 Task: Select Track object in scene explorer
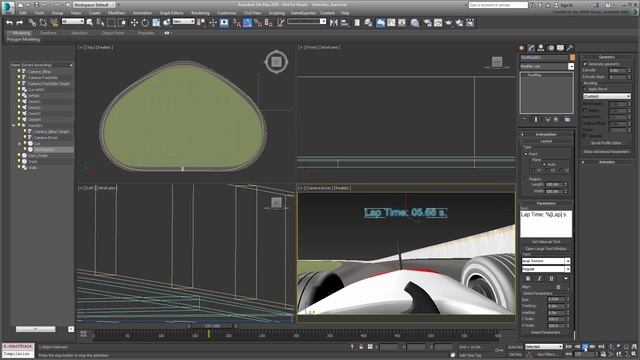pos(33,162)
